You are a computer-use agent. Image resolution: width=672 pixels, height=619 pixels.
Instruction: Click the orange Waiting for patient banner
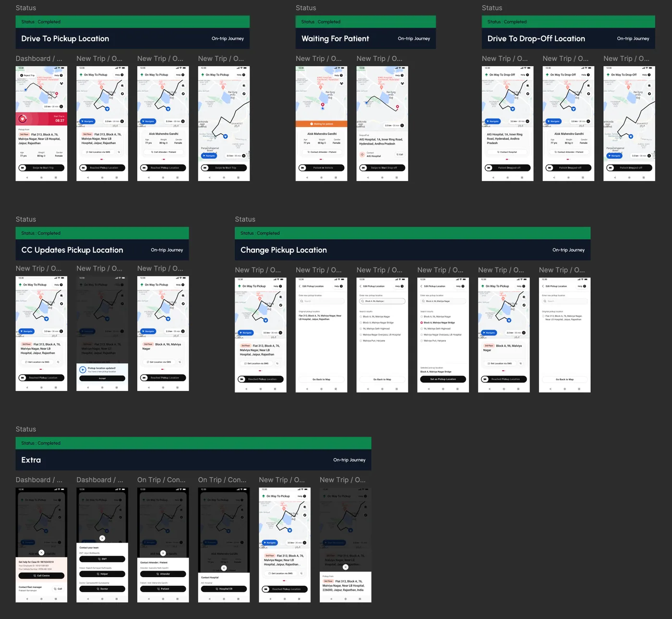(x=322, y=124)
